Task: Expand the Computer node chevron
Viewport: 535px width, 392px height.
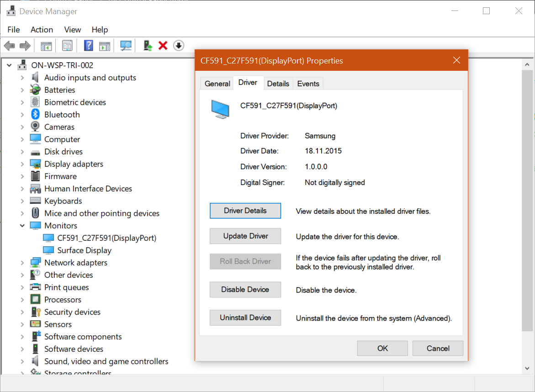Action: (x=22, y=139)
